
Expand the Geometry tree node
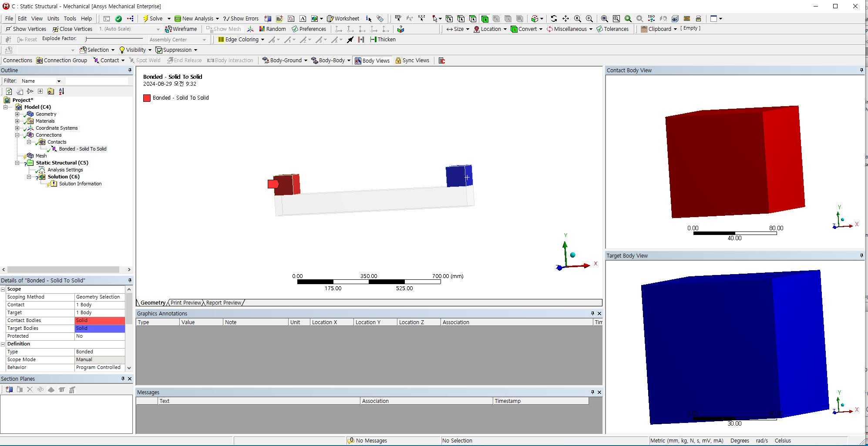[x=17, y=114]
